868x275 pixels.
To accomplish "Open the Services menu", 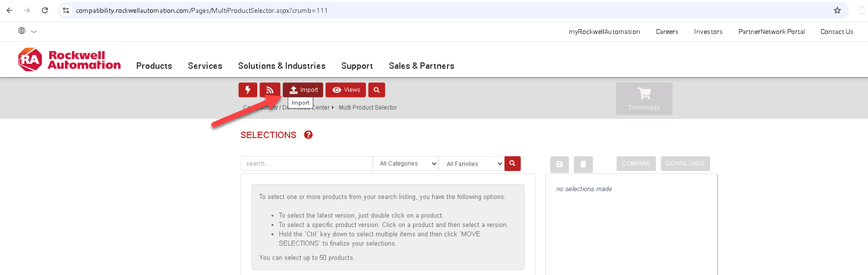I will pos(205,66).
